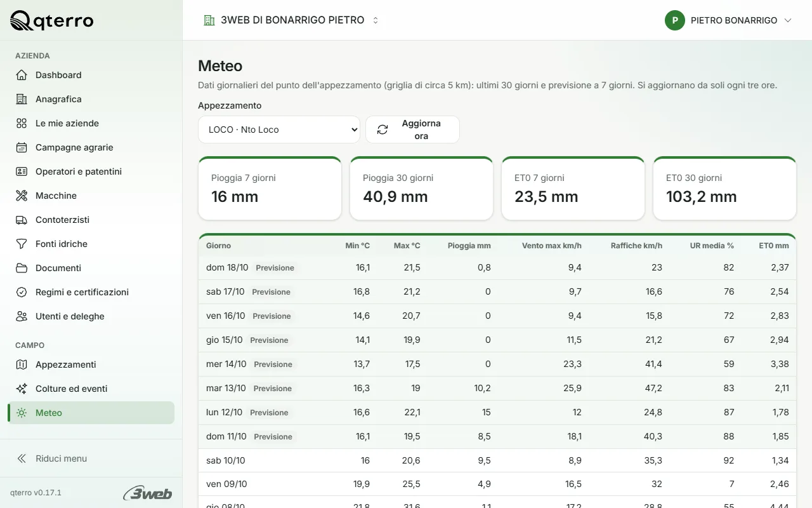The width and height of the screenshot is (812, 508).
Task: Click the Regimi e certificazioni badge icon
Action: click(22, 292)
